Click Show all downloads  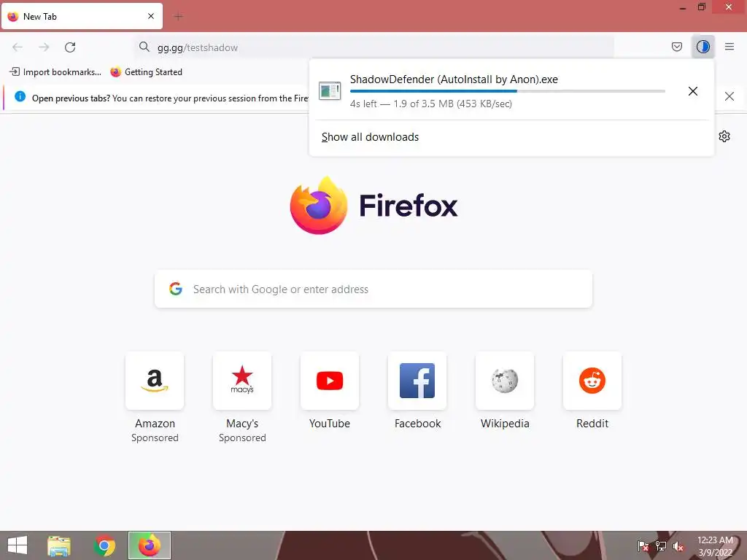tap(370, 137)
